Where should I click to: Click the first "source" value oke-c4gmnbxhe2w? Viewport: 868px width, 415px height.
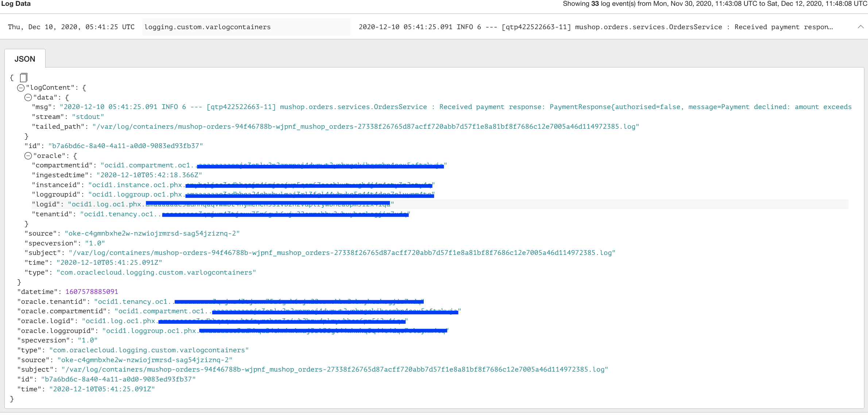click(152, 233)
